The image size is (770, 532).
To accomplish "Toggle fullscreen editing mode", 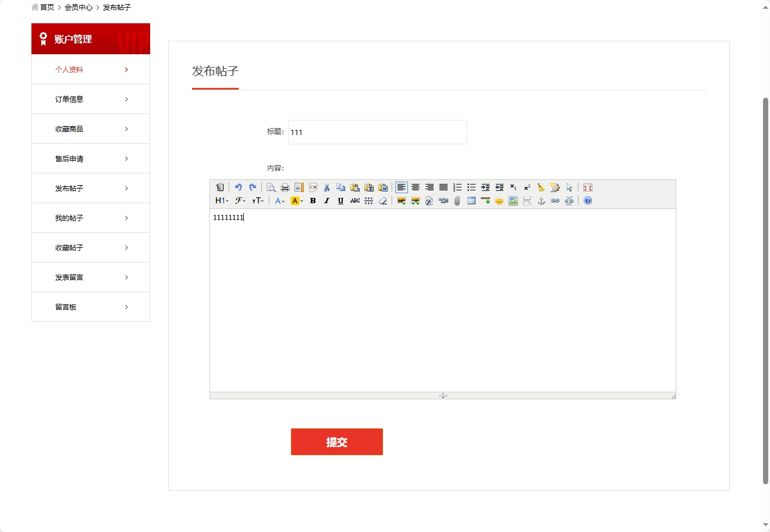I will (588, 187).
